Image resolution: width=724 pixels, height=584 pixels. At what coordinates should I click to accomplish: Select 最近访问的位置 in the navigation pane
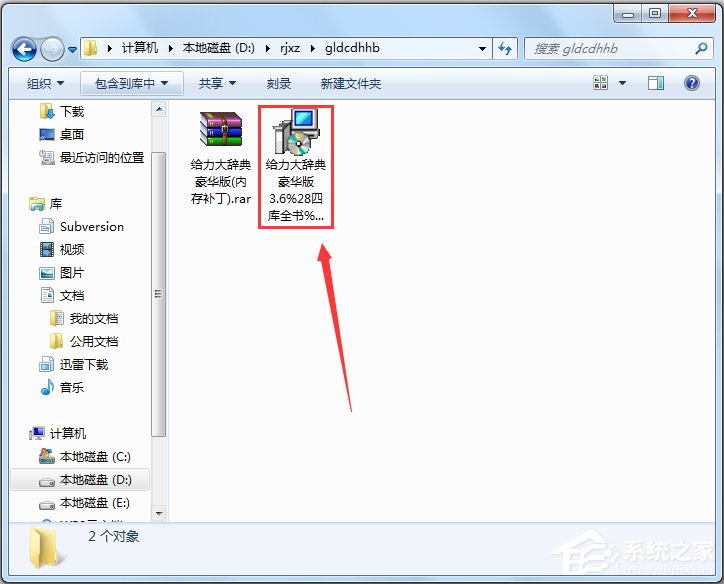tap(102, 157)
